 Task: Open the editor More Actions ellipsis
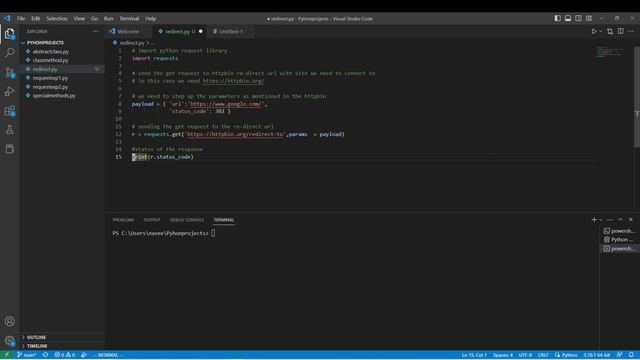coord(631,31)
